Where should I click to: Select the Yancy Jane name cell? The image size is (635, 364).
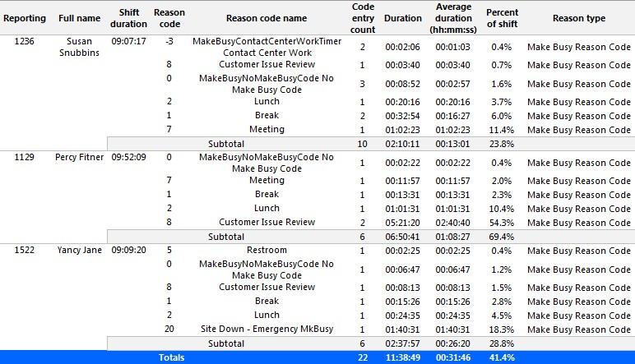tap(79, 250)
